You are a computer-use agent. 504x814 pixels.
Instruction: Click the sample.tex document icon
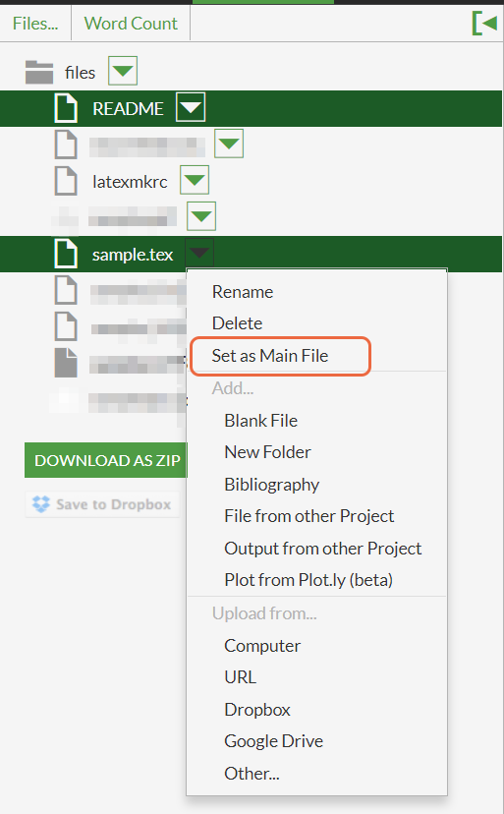[x=66, y=254]
